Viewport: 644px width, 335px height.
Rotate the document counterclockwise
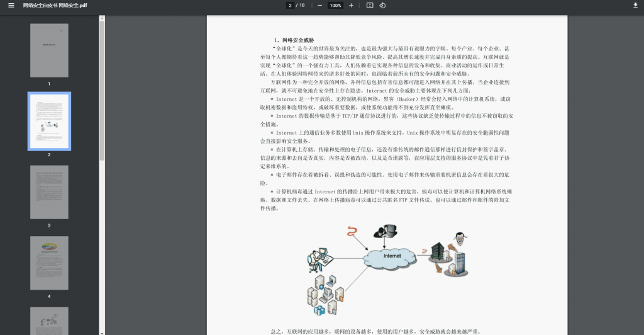click(382, 5)
